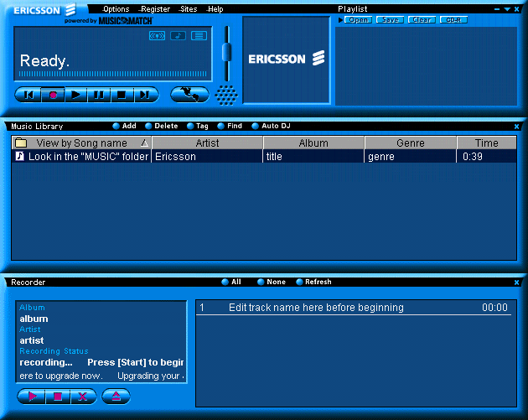Click the down triangle in title bar
Viewport: 528px width, 420px height.
click(x=507, y=9)
